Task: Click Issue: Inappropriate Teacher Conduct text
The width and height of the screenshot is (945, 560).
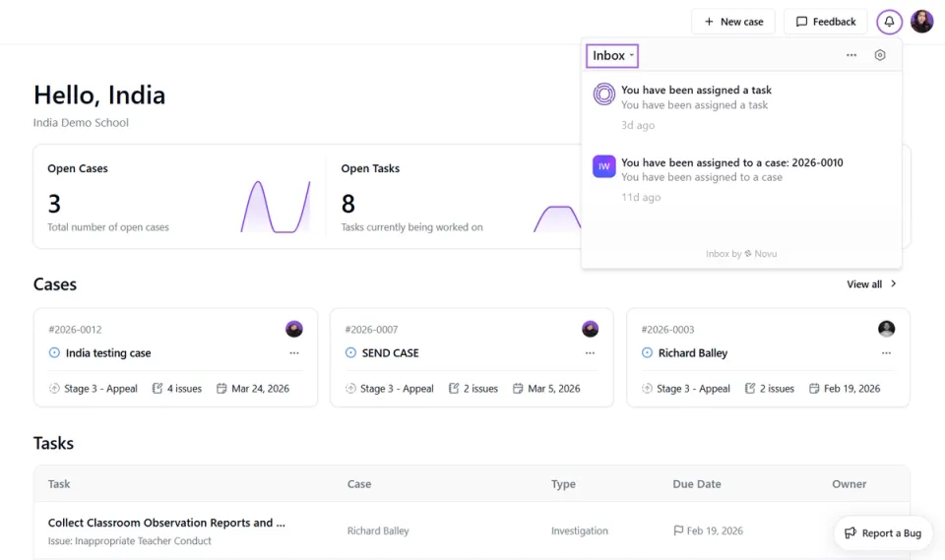Action: tap(130, 540)
